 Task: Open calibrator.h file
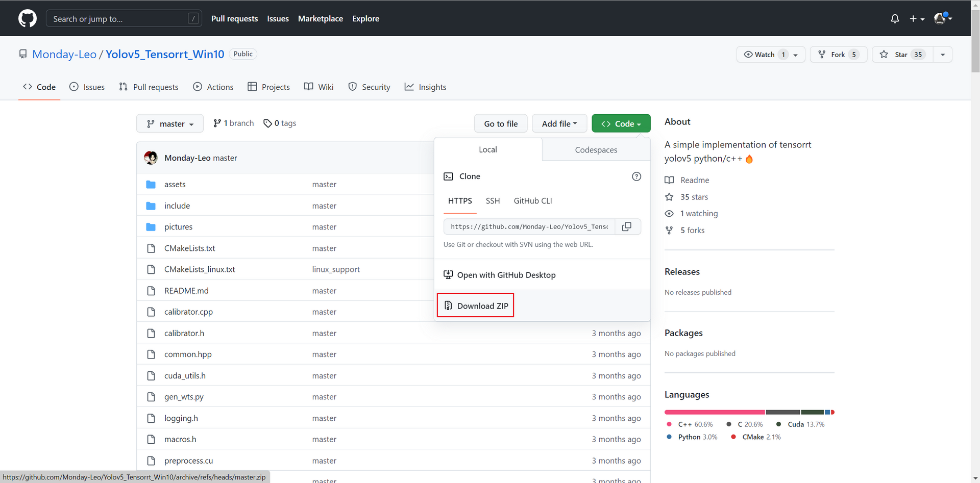[x=184, y=333]
